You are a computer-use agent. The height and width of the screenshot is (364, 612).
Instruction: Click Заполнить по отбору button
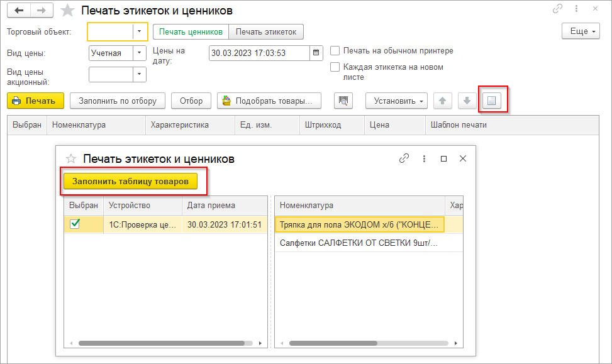tap(118, 101)
